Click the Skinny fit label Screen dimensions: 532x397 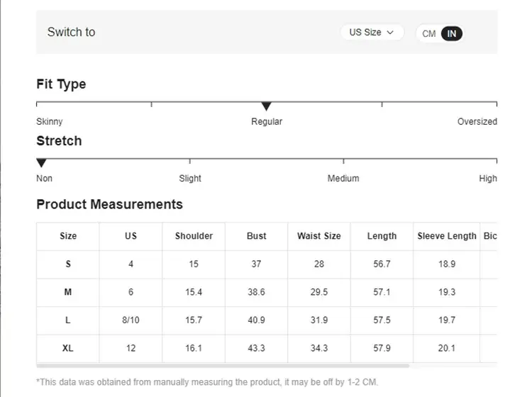pyautogui.click(x=50, y=122)
